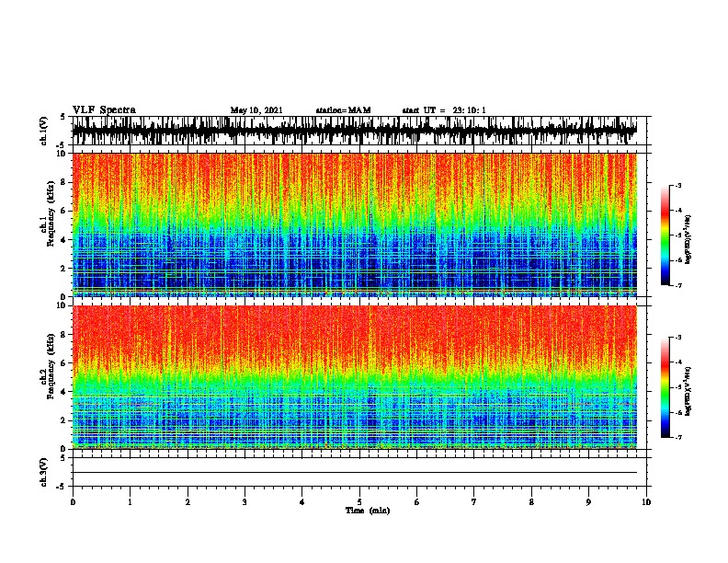Click the "3" tick on the Time axis
The height and width of the screenshot is (563, 728).
click(x=245, y=502)
